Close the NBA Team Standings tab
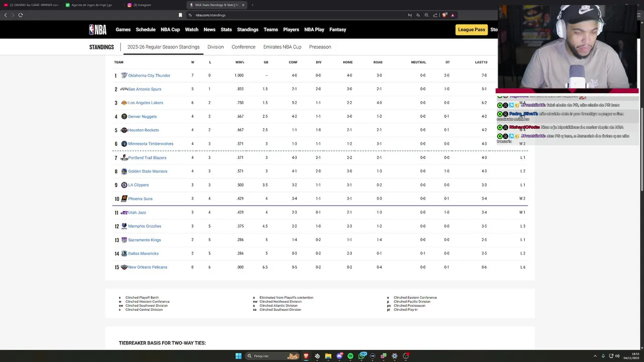 [x=243, y=5]
